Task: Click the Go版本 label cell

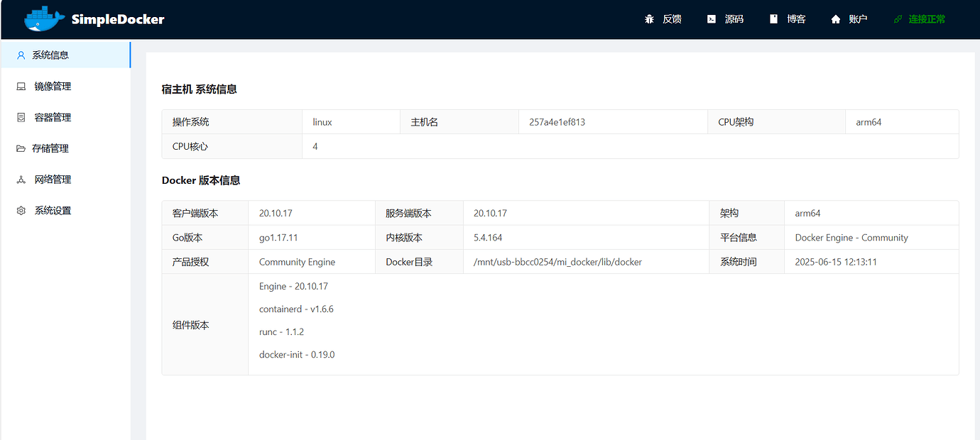Action: coord(205,238)
